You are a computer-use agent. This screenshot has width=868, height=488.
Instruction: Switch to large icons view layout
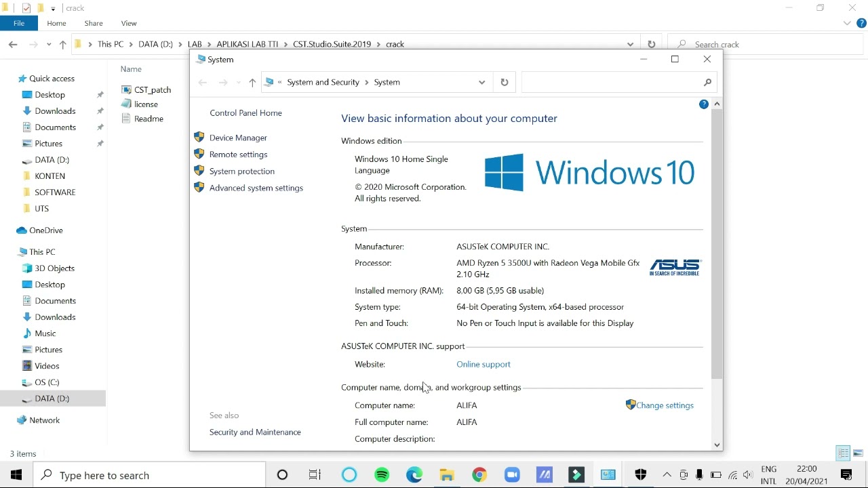coord(858,453)
